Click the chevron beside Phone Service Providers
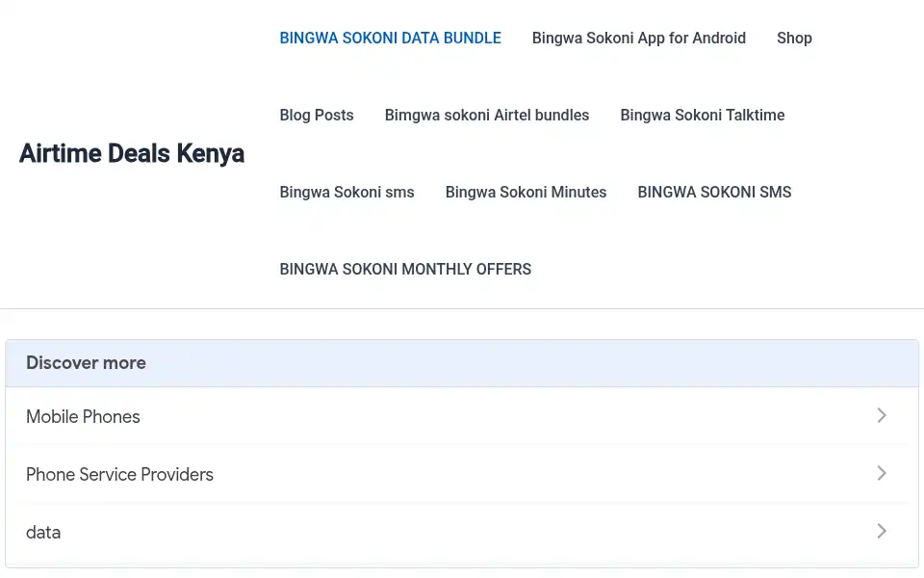This screenshot has width=924, height=578. (x=882, y=474)
